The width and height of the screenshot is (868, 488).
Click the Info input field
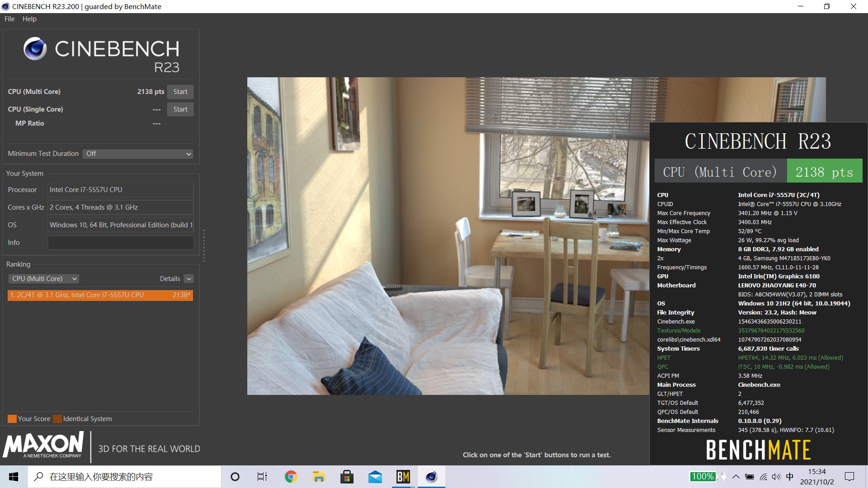pyautogui.click(x=121, y=243)
